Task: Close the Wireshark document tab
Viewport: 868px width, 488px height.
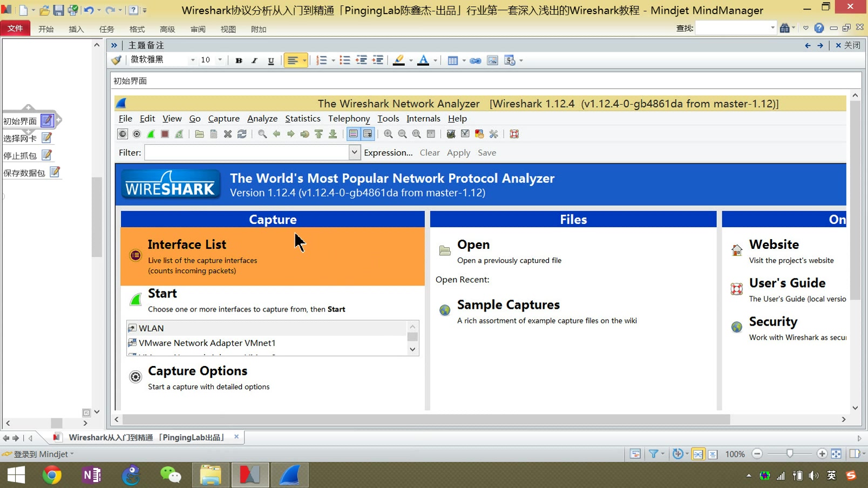Action: tap(236, 437)
